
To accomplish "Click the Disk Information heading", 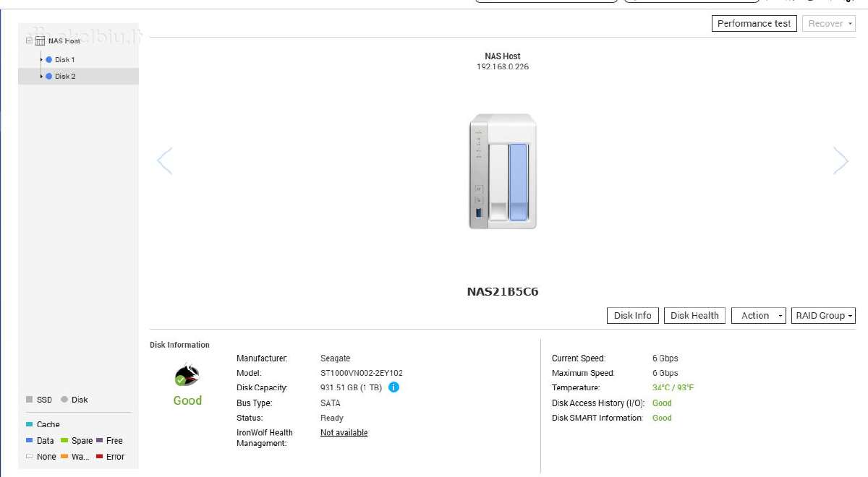I will pyautogui.click(x=179, y=345).
